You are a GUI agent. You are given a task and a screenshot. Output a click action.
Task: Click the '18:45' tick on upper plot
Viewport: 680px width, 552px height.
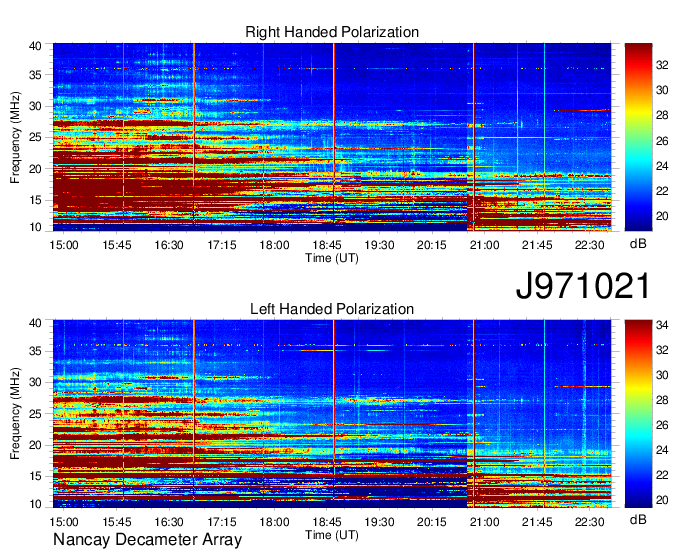click(327, 245)
